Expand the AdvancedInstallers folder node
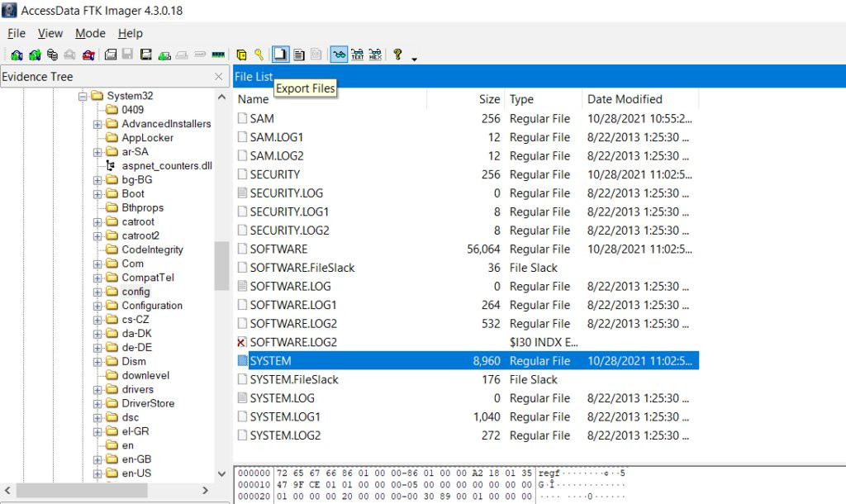This screenshot has height=504, width=846. [x=97, y=124]
